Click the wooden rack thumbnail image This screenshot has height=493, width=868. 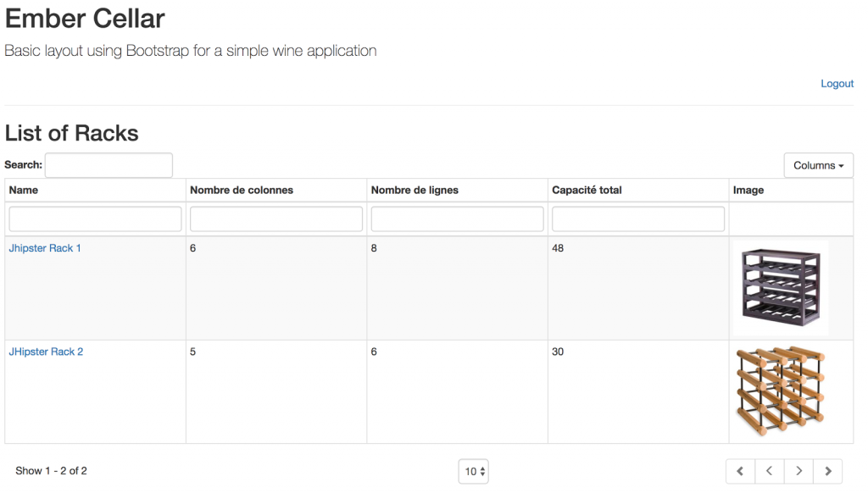(780, 391)
